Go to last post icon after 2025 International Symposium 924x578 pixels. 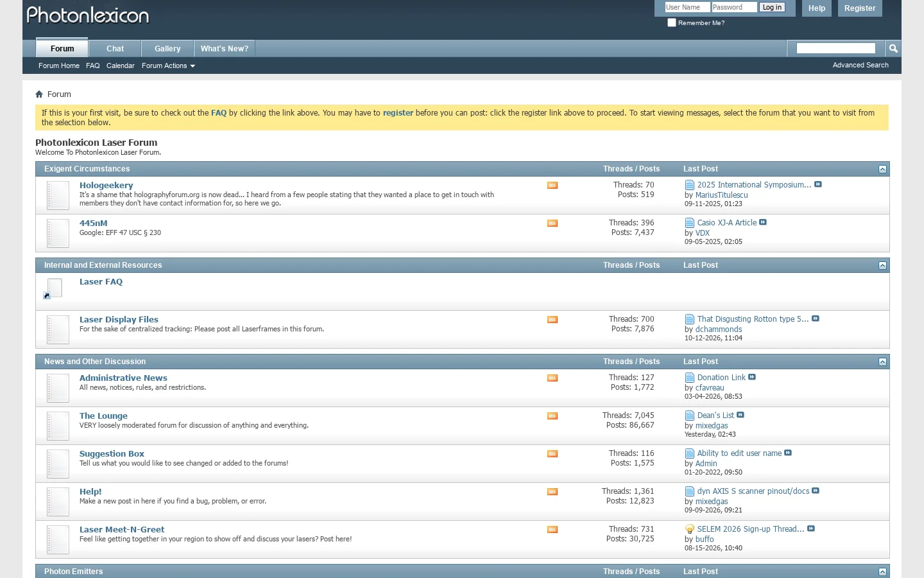pos(818,184)
